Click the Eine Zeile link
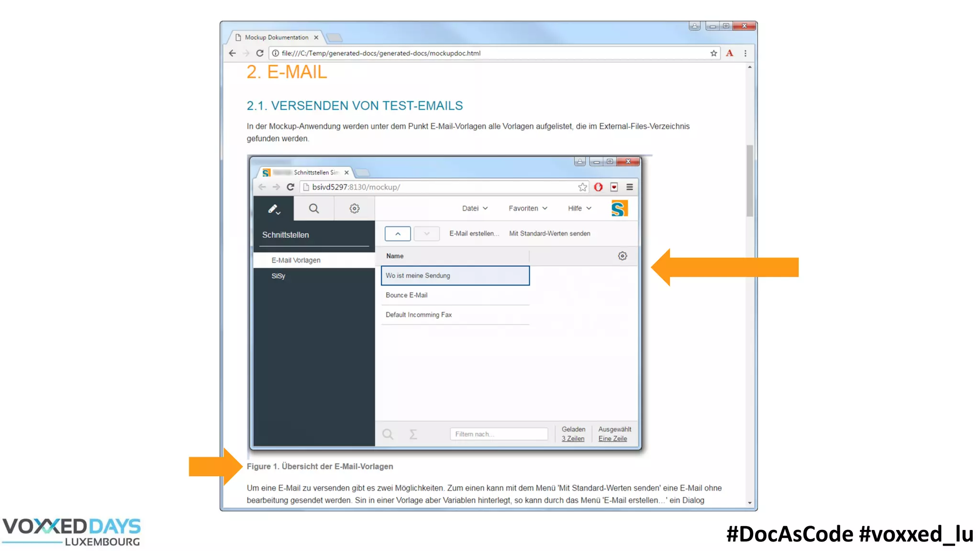Image resolution: width=980 pixels, height=551 pixels. coord(612,439)
